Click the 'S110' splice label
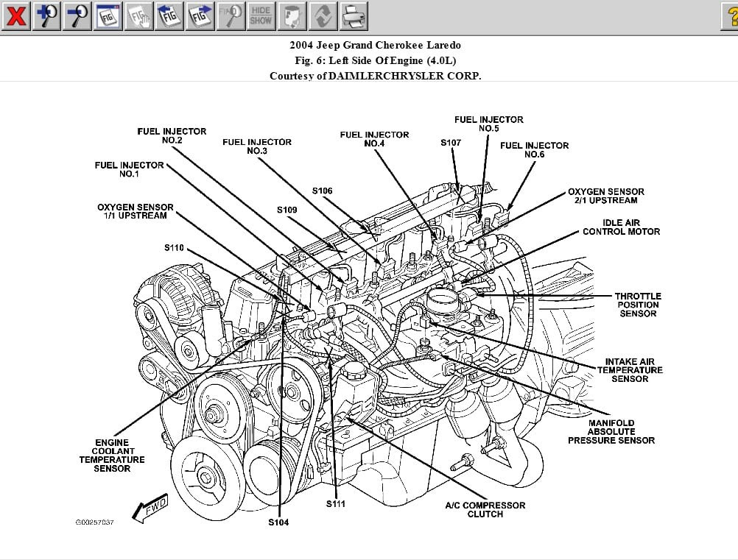 pos(174,248)
